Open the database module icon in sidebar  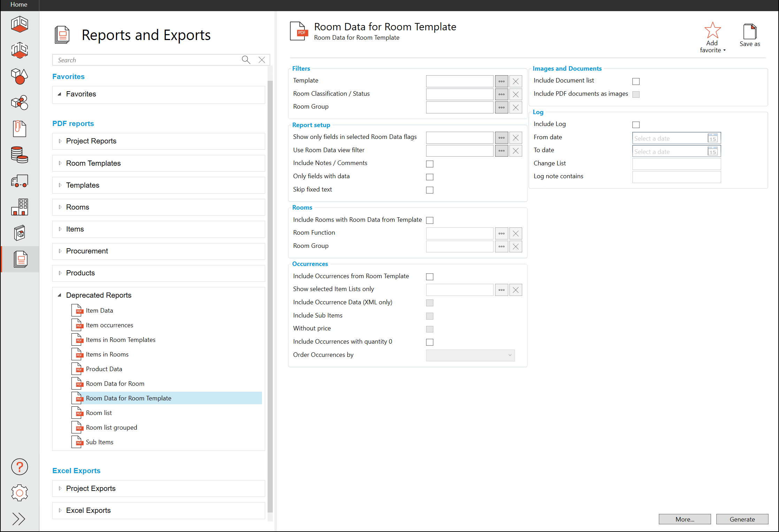(x=20, y=155)
